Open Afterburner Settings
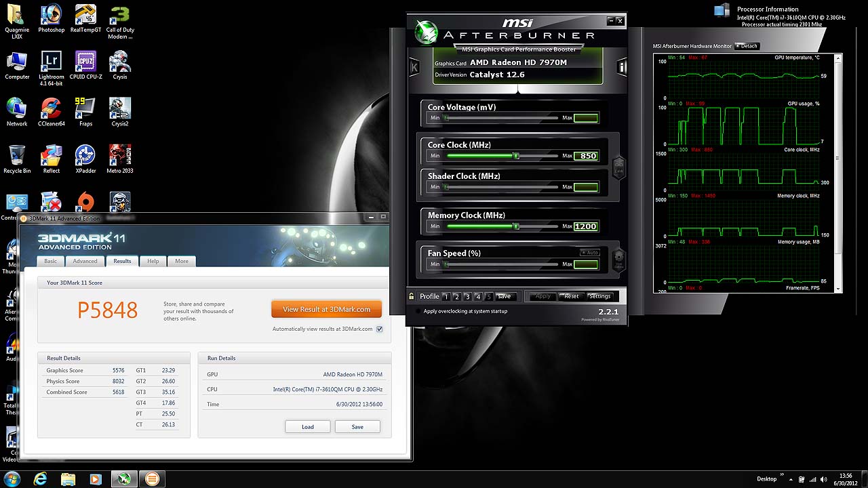The height and width of the screenshot is (488, 868). 600,296
